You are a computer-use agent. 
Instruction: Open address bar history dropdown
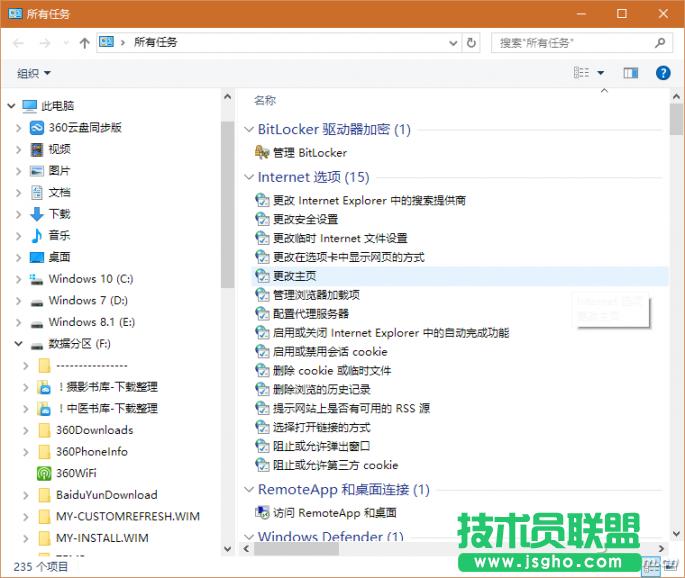pos(455,43)
